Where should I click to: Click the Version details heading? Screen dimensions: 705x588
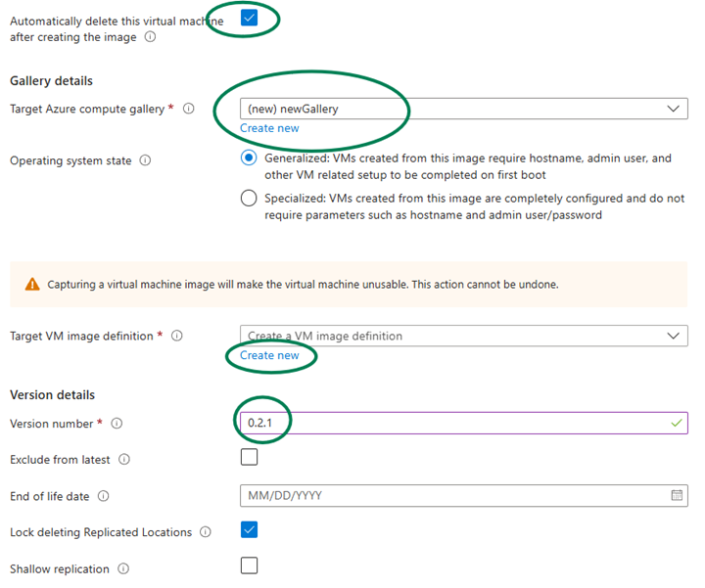pyautogui.click(x=52, y=395)
